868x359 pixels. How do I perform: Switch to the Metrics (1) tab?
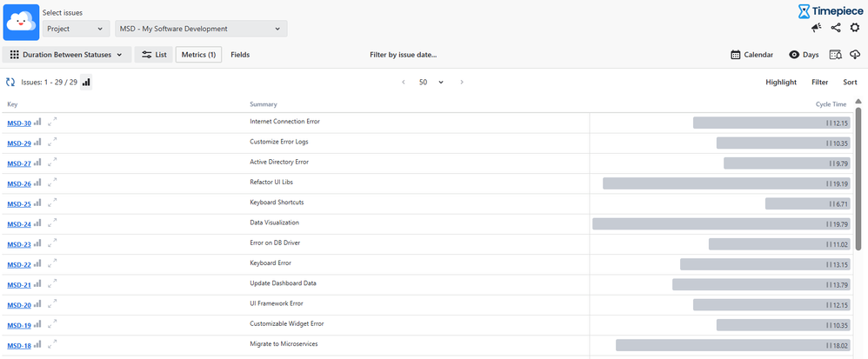click(x=198, y=54)
